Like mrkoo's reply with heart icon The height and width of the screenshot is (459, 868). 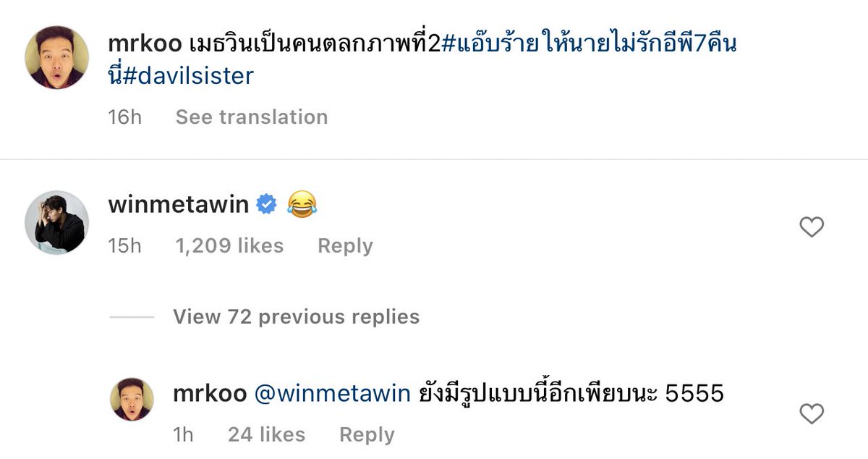click(x=812, y=414)
